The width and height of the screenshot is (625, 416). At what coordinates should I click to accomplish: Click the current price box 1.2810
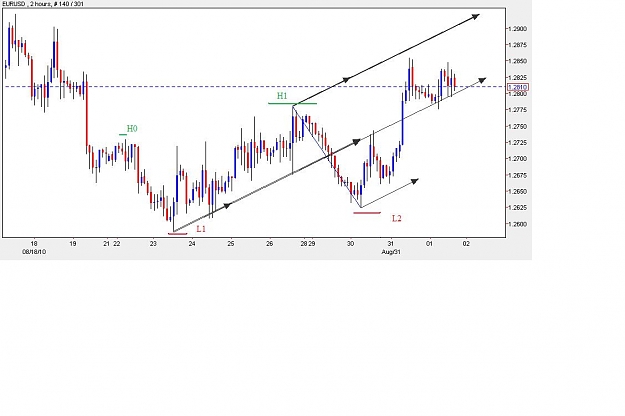[518, 87]
